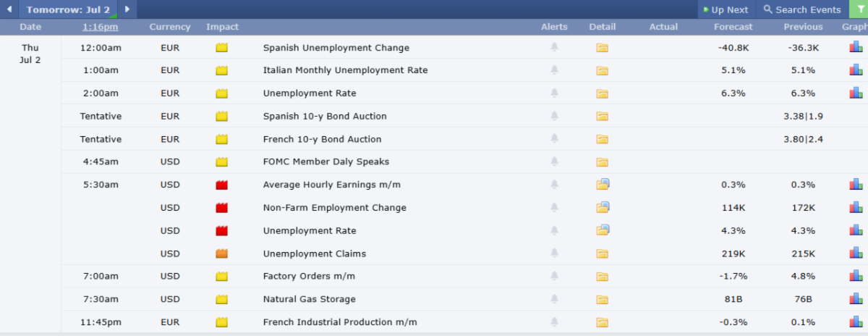Toggle alert bell for USD Unemployment Rate
The height and width of the screenshot is (336, 868).
click(555, 230)
